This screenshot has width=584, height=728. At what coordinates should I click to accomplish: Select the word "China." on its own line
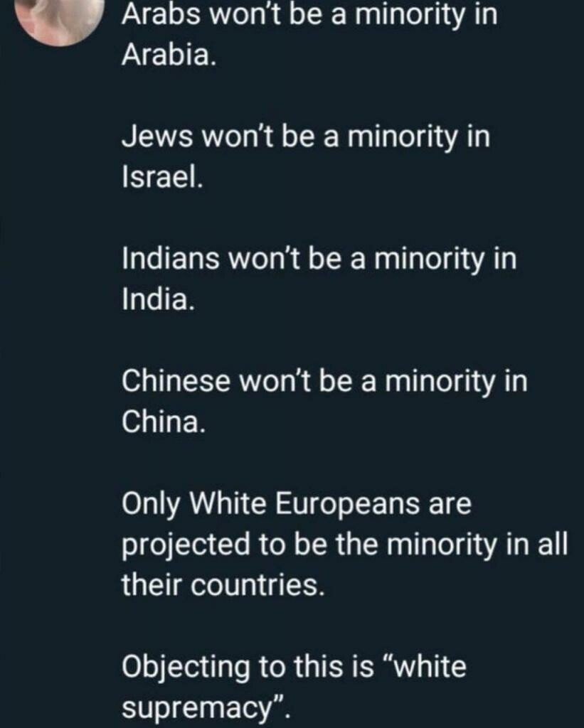164,421
